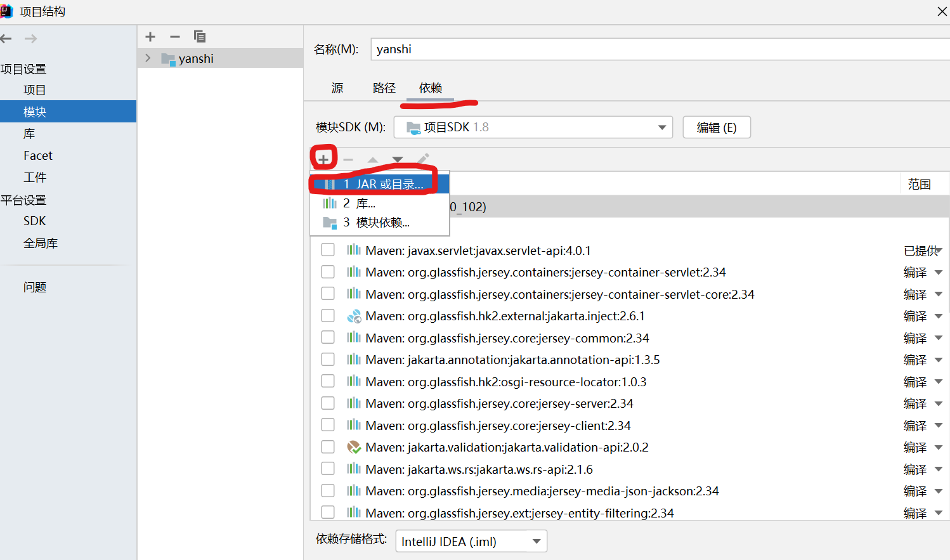Check export box for javax.servlet-api:4.0.1
The image size is (950, 560).
[x=328, y=250]
